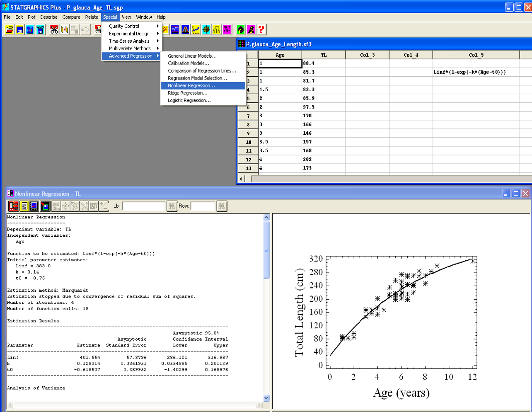Expand the Quality Control submenu
Image resolution: width=532 pixels, height=412 pixels.
point(132,26)
